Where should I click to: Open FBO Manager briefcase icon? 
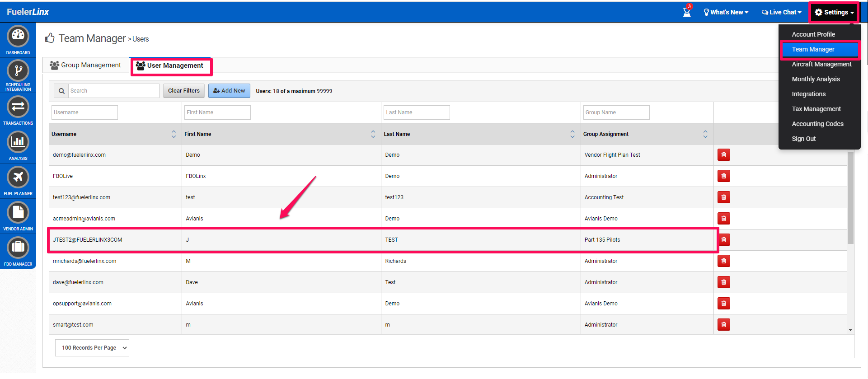18,248
